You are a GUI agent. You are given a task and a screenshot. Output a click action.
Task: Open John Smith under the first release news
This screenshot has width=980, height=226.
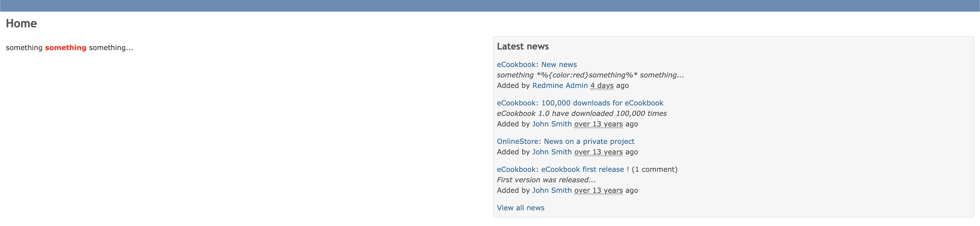click(552, 190)
